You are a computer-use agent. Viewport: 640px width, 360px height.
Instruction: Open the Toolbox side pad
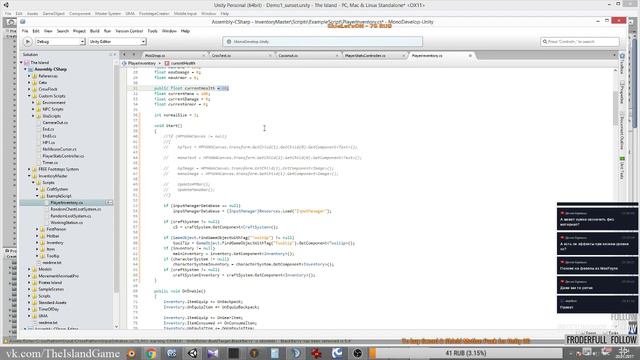[622, 64]
